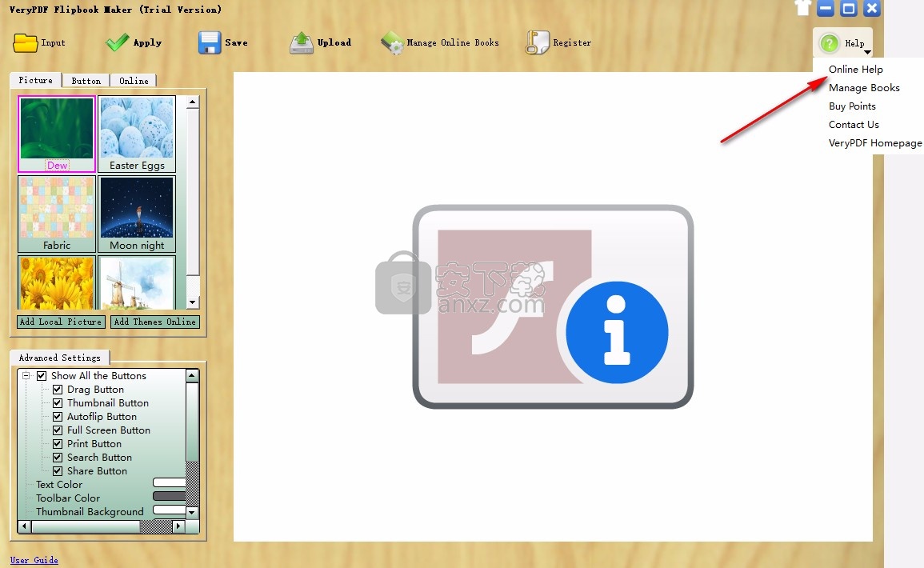The width and height of the screenshot is (924, 568).
Task: Choose Contact Us menu entry
Action: (x=854, y=124)
